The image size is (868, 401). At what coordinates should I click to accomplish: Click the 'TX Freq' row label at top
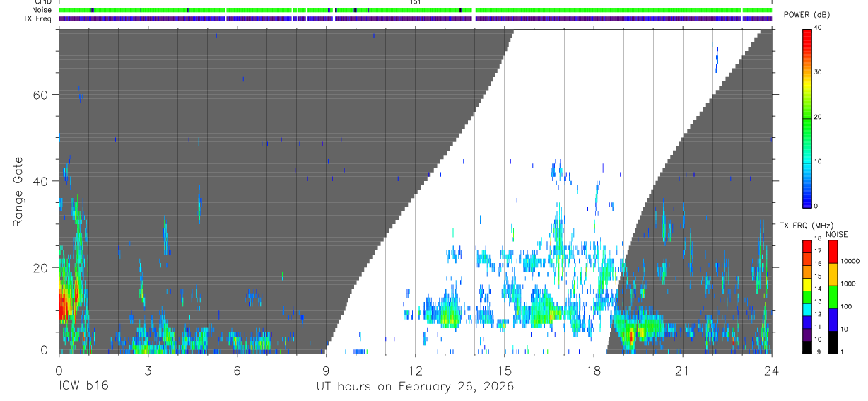(38, 18)
